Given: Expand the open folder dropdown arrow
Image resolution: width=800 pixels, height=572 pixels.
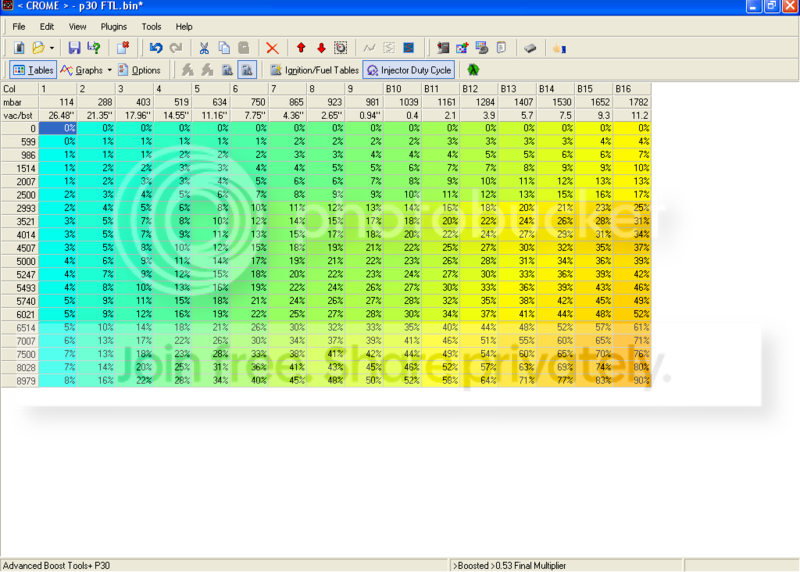Looking at the screenshot, I should [52, 47].
